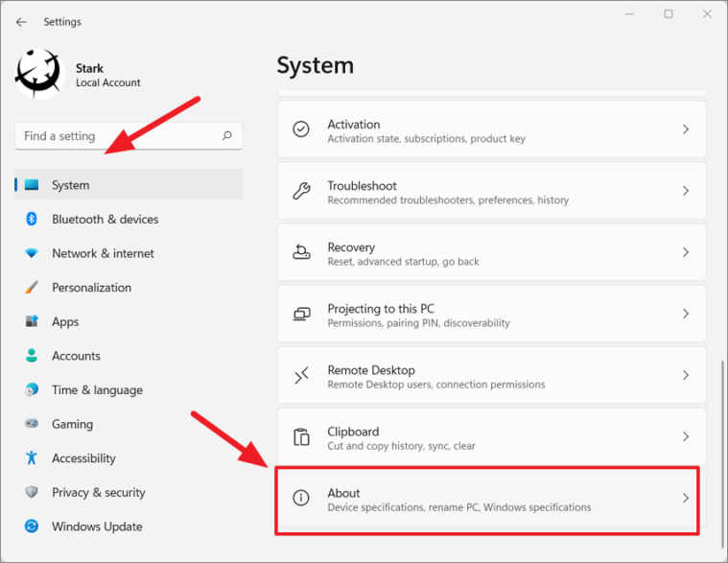Click the About info icon
Screen dimensions: 728x563
tap(301, 498)
